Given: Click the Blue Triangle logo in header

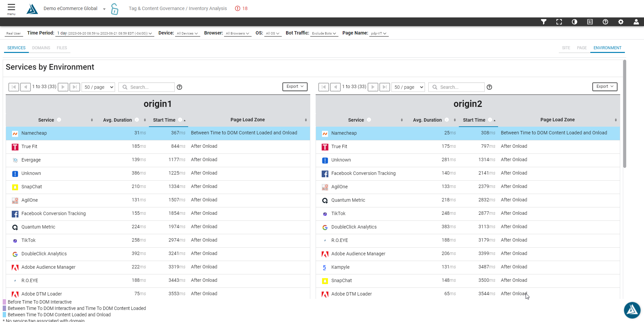Looking at the screenshot, I should point(32,9).
